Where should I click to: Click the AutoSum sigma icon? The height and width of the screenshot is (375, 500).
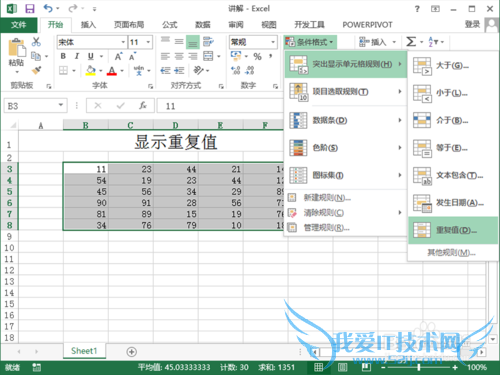pyautogui.click(x=411, y=42)
